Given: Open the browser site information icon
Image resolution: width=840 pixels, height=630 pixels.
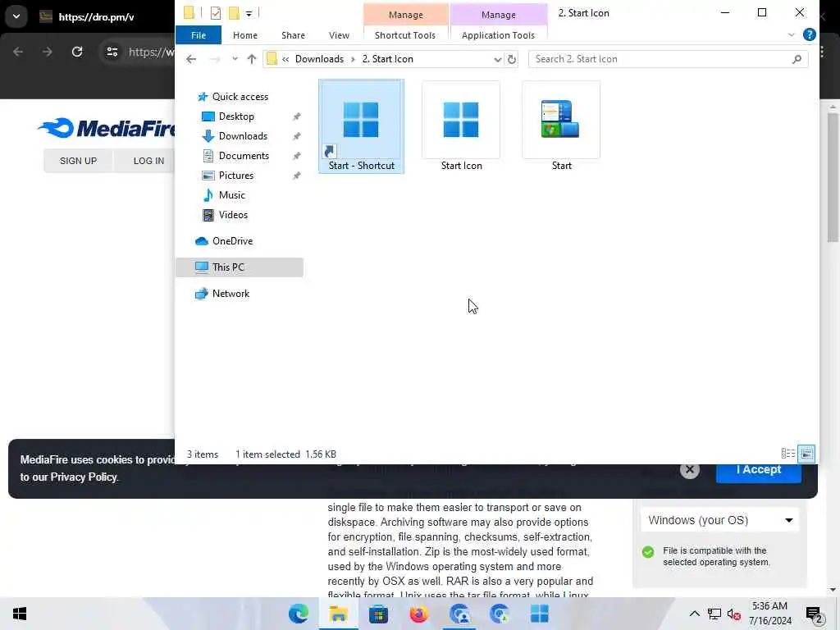Looking at the screenshot, I should pyautogui.click(x=112, y=52).
